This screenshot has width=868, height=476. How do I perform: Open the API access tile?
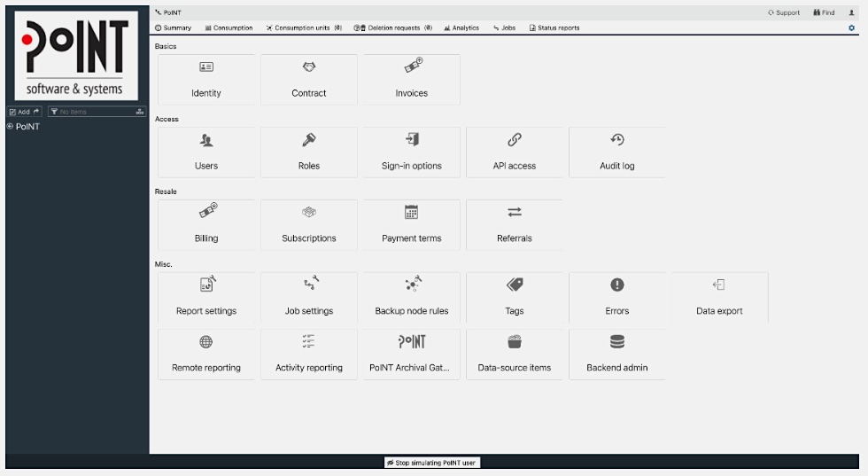point(515,152)
